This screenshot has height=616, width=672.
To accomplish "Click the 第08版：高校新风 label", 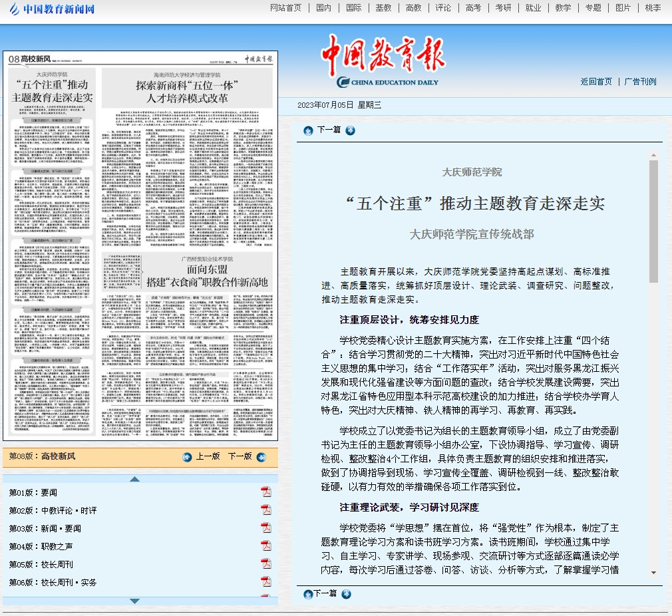I will [42, 456].
